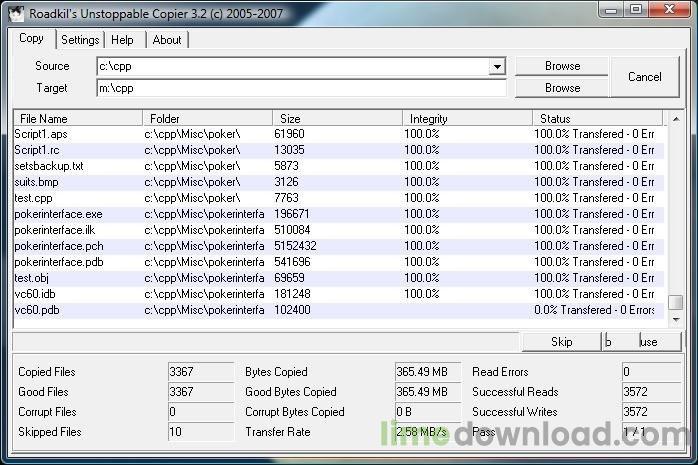Screen dimensions: 698x465
Task: Select the vc60.idb row
Action: 339,294
